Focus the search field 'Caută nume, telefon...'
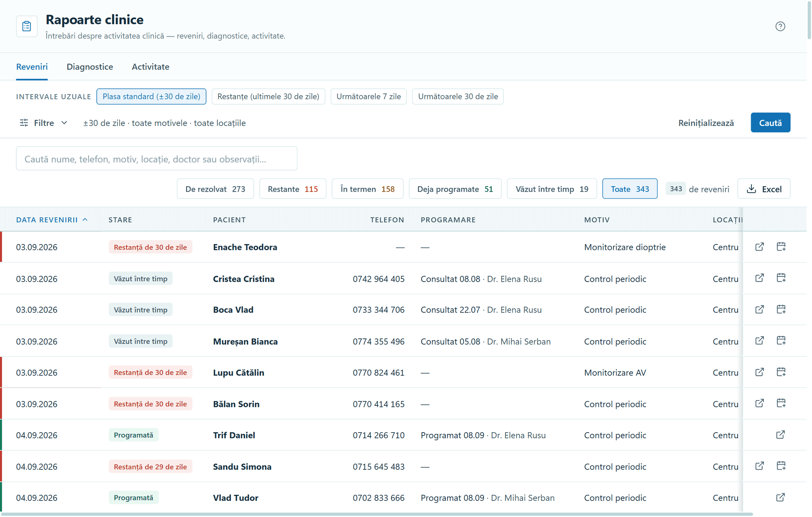This screenshot has width=812, height=517. (x=157, y=159)
